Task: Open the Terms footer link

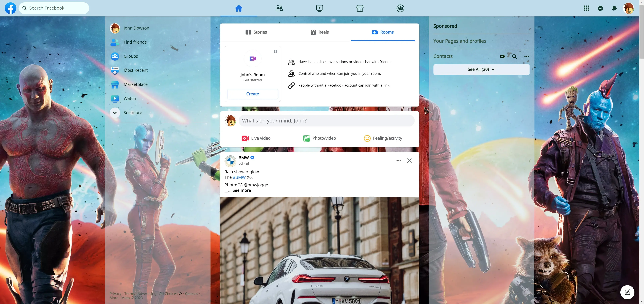Action: (129, 293)
